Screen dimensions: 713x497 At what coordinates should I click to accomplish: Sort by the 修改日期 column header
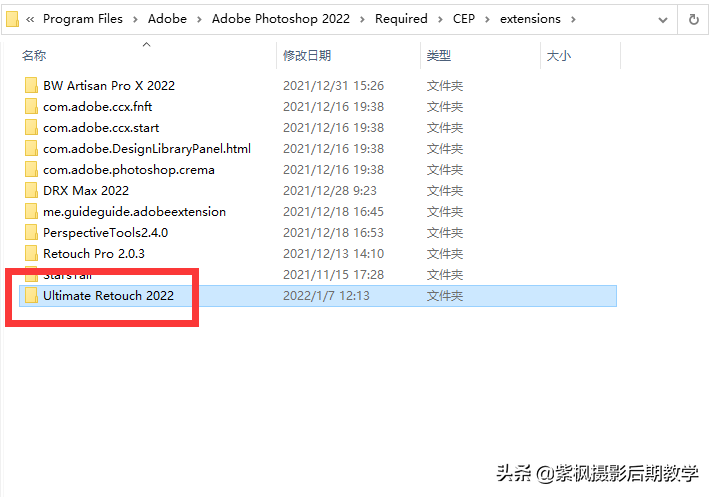coord(307,55)
